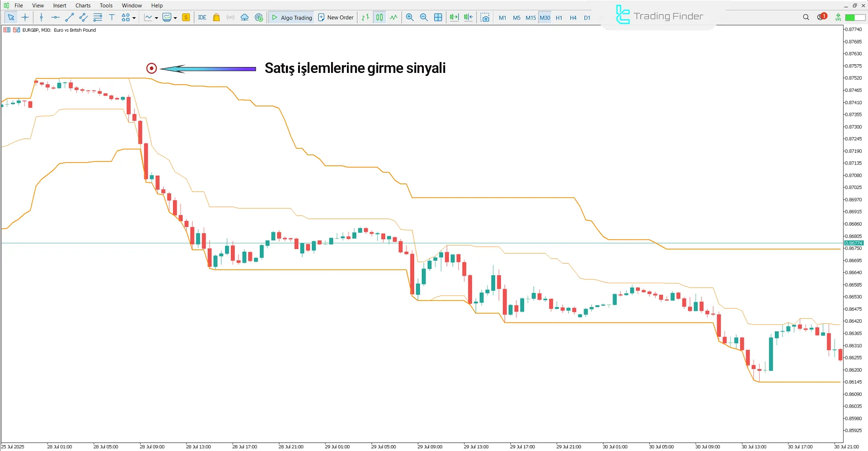Click the New Order button

click(336, 17)
